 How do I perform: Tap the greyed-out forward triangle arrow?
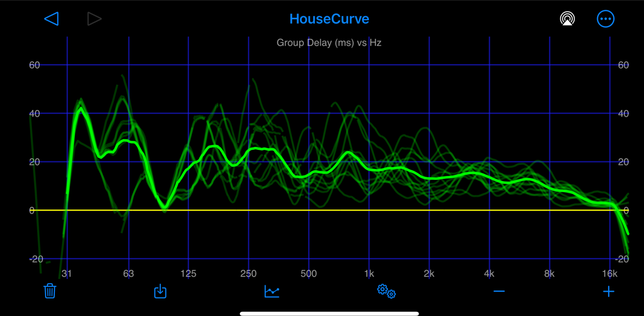(x=94, y=19)
